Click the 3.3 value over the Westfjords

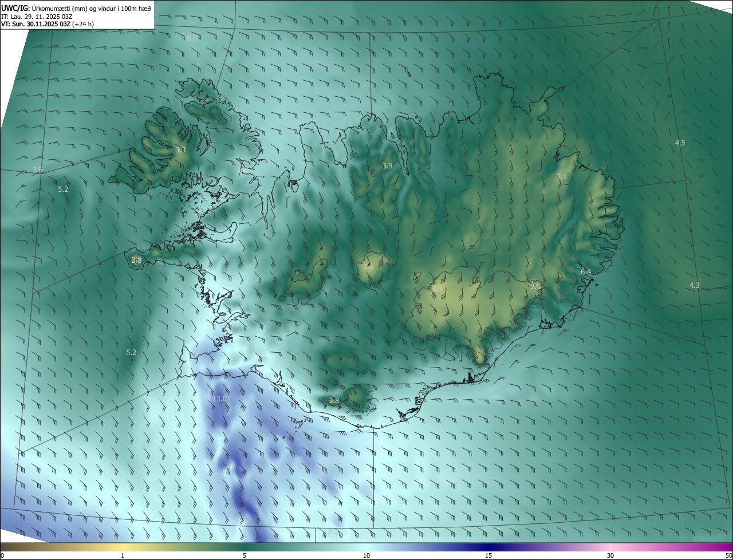180,149
